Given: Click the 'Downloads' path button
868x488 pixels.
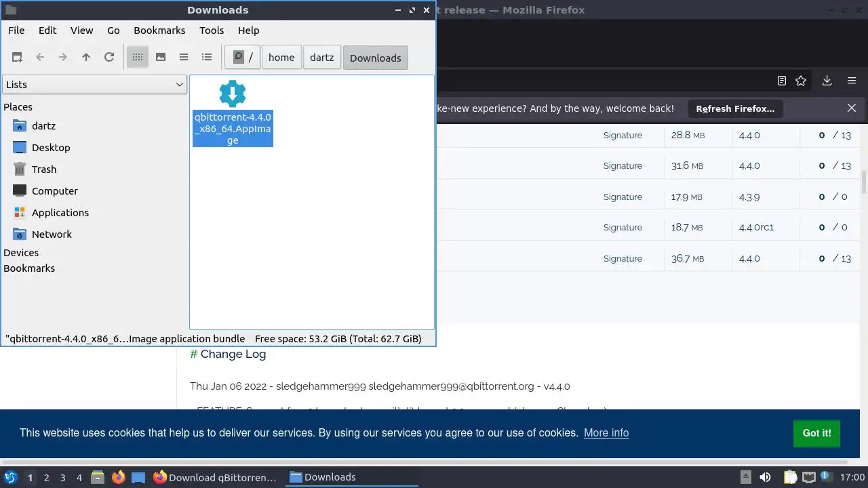Looking at the screenshot, I should pos(376,58).
